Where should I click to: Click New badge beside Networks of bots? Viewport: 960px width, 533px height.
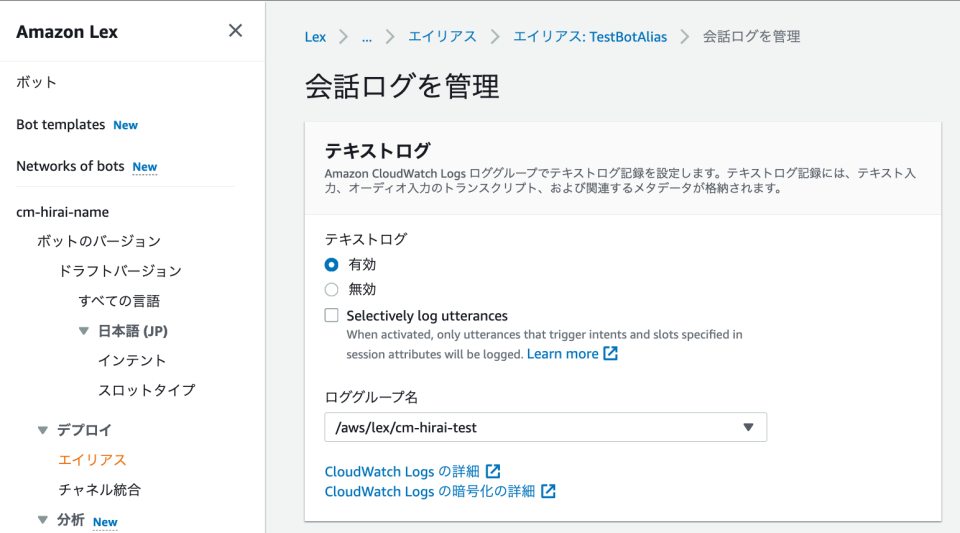(x=145, y=167)
